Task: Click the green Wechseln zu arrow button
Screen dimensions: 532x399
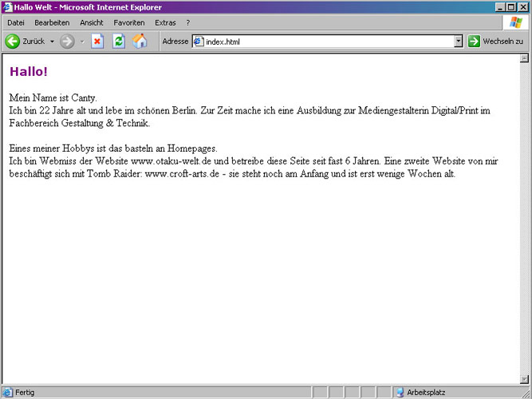Action: click(x=474, y=41)
